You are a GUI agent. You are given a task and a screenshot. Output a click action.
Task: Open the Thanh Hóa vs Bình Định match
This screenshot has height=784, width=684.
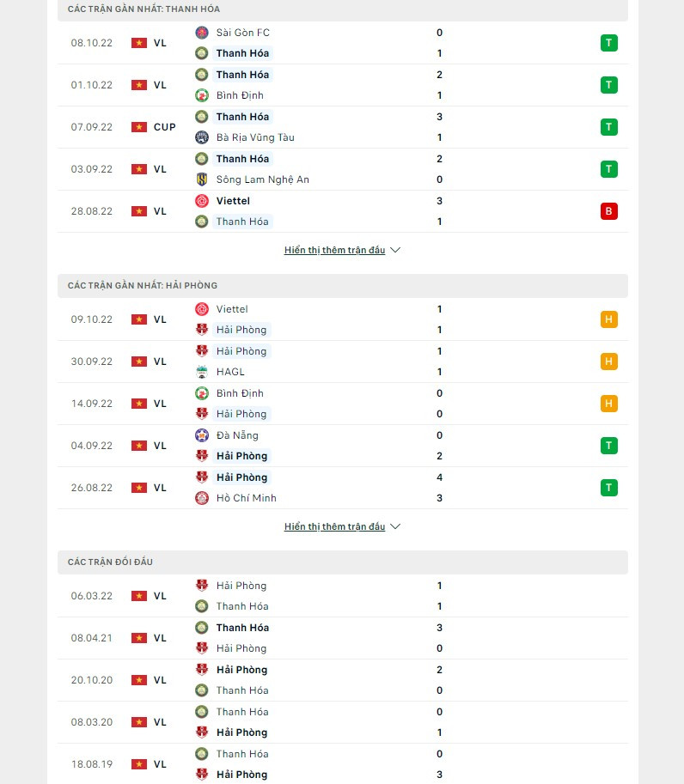coord(342,85)
